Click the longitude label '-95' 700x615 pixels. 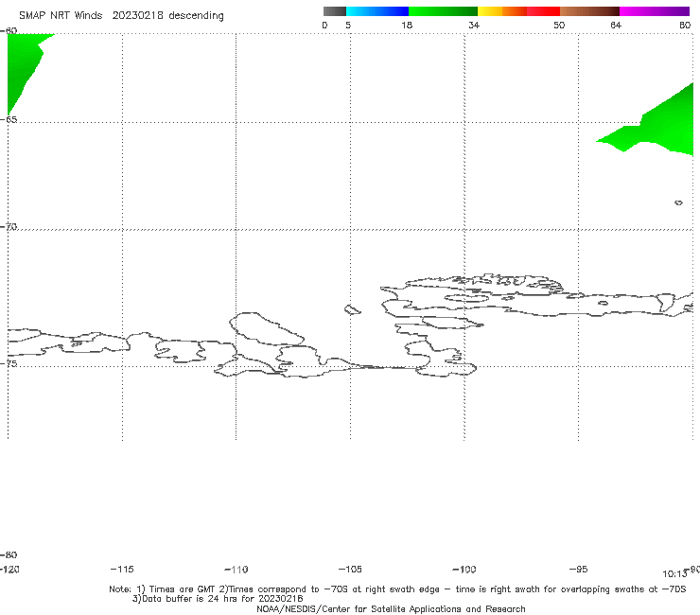coord(579,570)
